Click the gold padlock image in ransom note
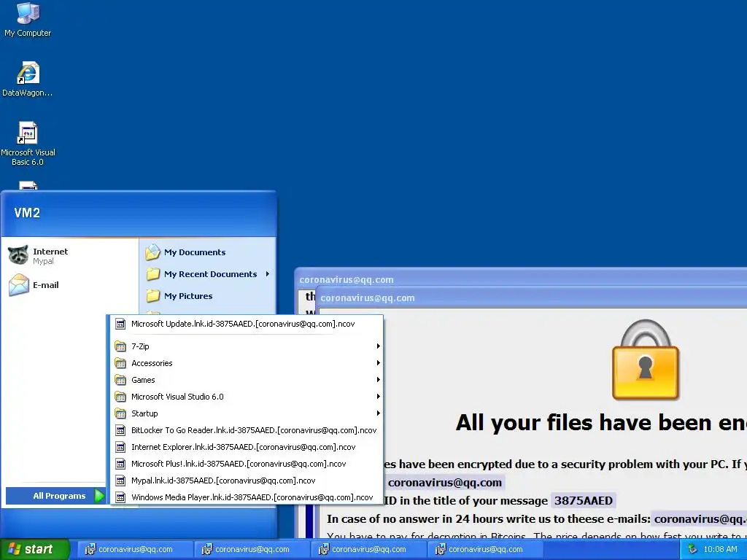The height and width of the screenshot is (560, 747). [x=646, y=359]
